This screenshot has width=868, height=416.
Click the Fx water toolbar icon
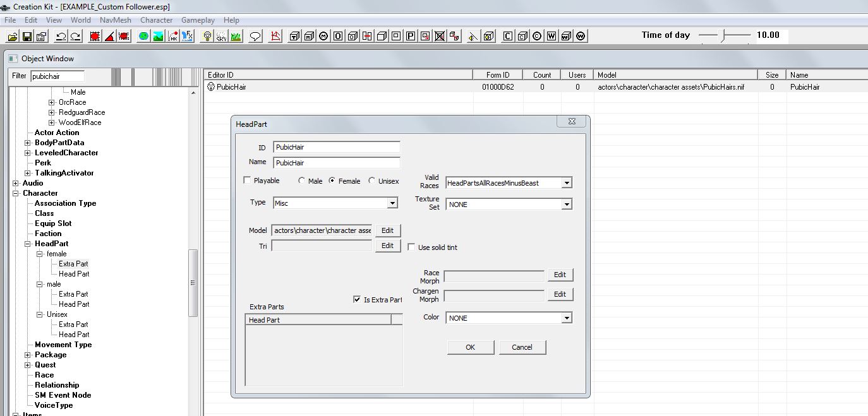click(187, 36)
